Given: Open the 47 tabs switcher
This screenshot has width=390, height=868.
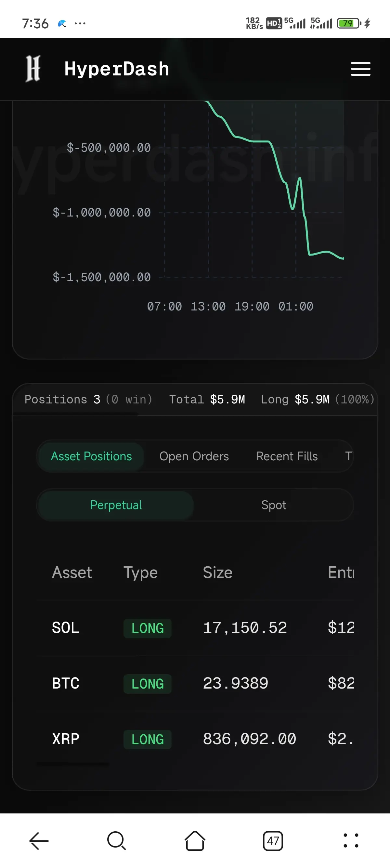Looking at the screenshot, I should [273, 841].
